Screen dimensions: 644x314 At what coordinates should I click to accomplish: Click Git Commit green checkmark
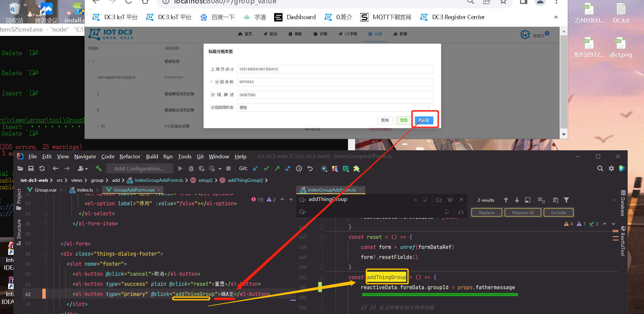coord(266,168)
